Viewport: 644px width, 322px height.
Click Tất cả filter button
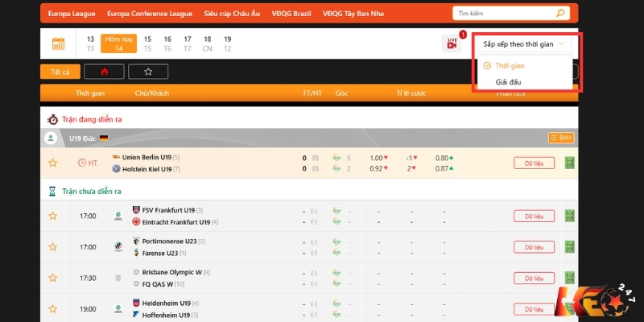tap(60, 72)
